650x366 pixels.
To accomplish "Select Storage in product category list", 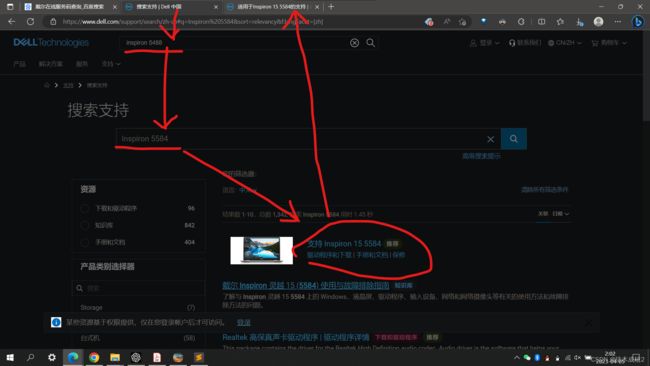I will pyautogui.click(x=91, y=308).
